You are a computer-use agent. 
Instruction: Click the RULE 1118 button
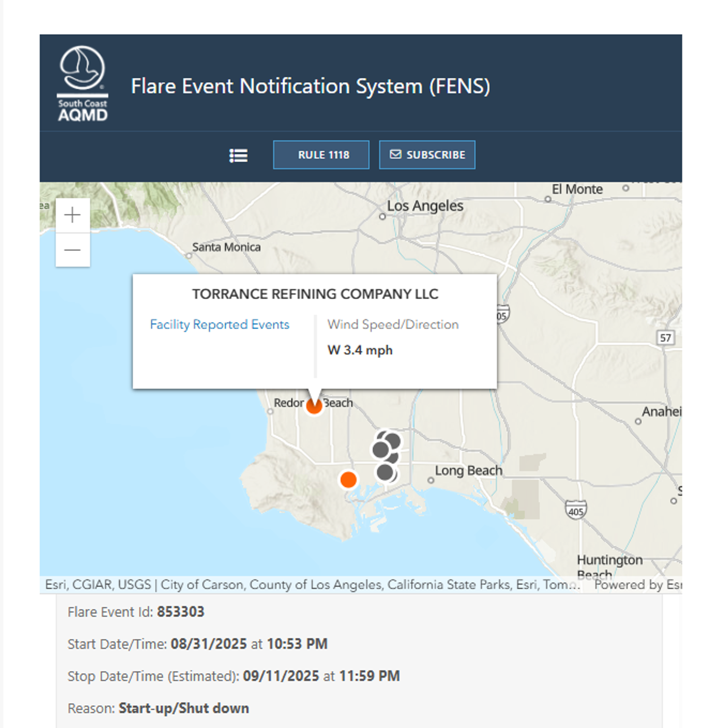click(x=321, y=155)
